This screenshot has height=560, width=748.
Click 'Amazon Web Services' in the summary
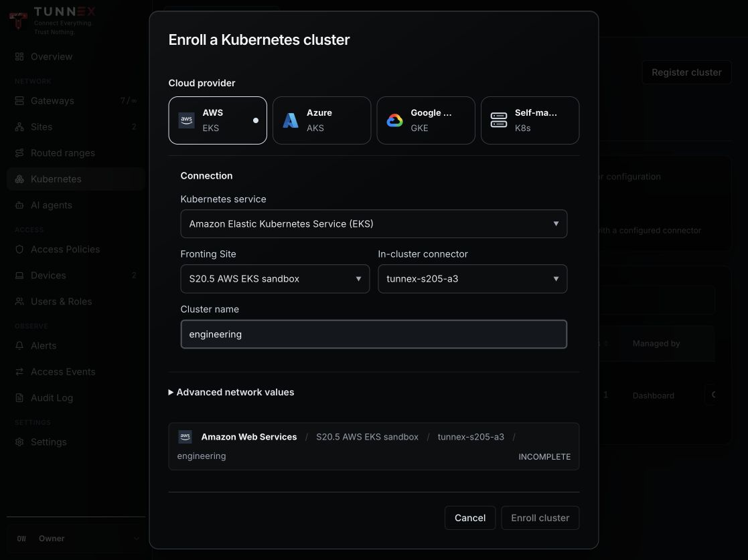[249, 437]
